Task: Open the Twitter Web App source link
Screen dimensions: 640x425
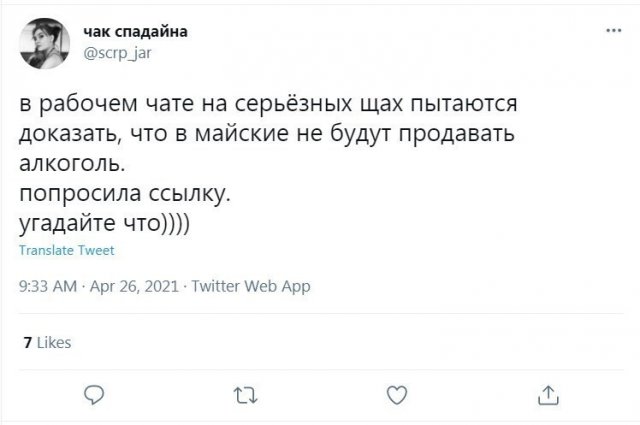Action: [x=250, y=286]
